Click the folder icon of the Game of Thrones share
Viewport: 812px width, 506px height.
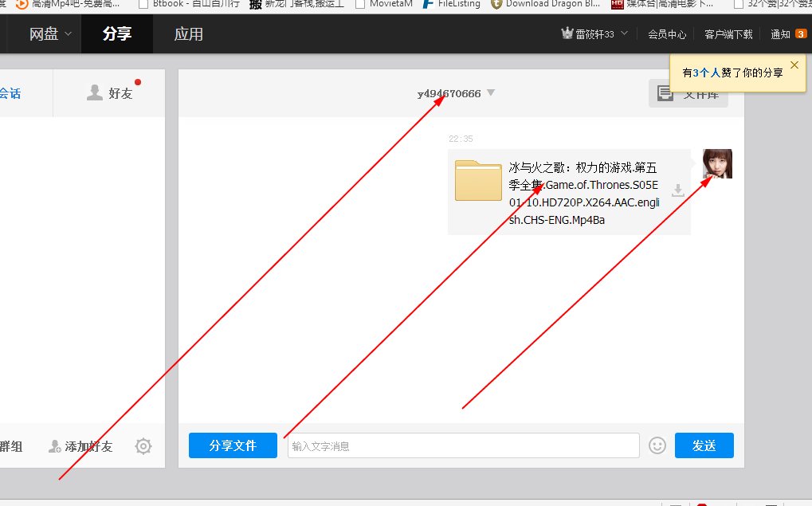(478, 181)
